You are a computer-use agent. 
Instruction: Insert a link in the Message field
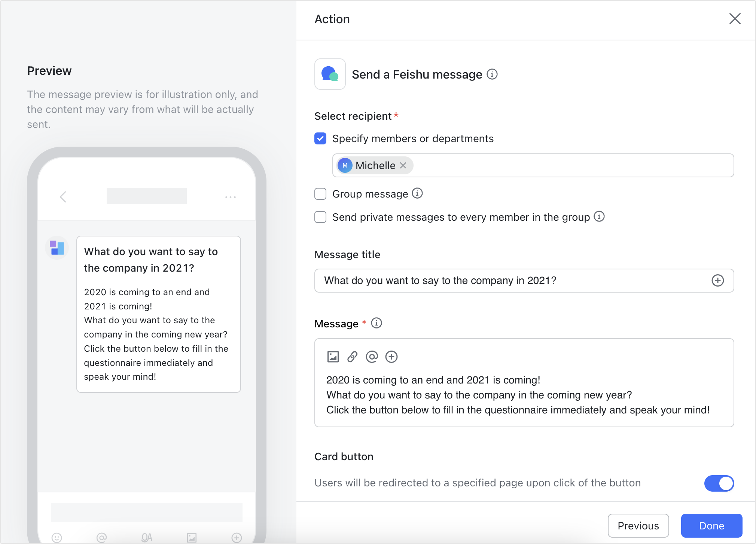[x=352, y=357]
